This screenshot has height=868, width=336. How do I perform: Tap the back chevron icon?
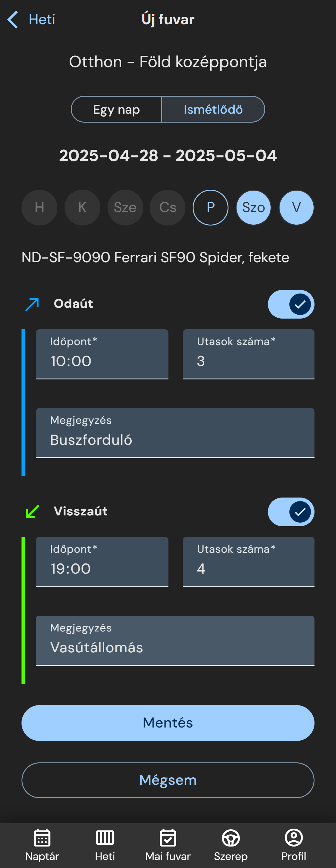point(13,20)
